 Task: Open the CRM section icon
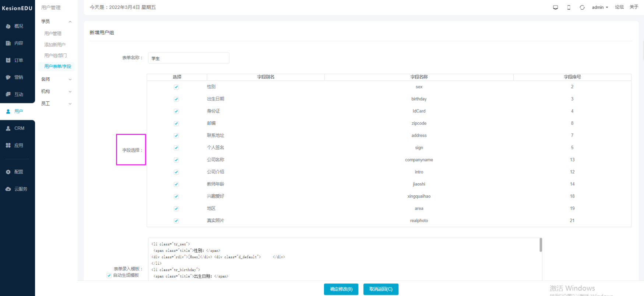coord(8,128)
